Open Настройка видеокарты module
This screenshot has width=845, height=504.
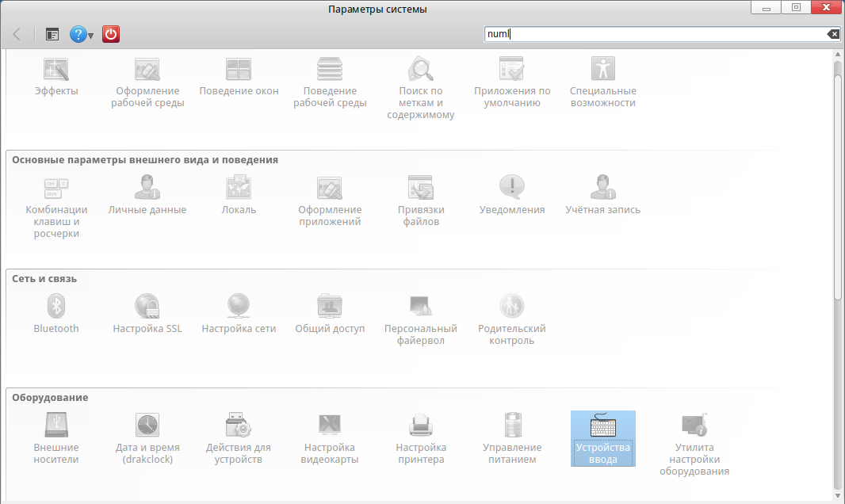pos(330,439)
